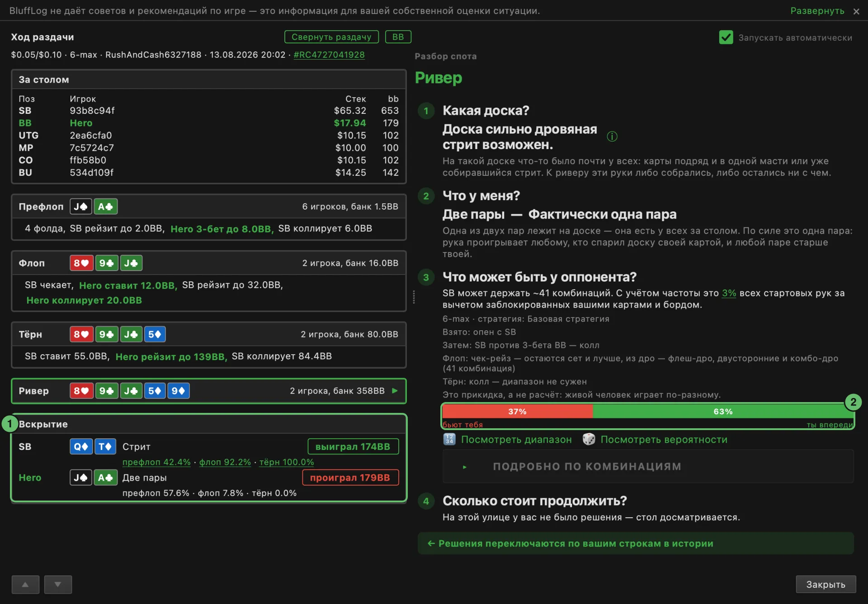
Task: Click the 5 of diamonds card in the Turn row
Action: pos(155,334)
